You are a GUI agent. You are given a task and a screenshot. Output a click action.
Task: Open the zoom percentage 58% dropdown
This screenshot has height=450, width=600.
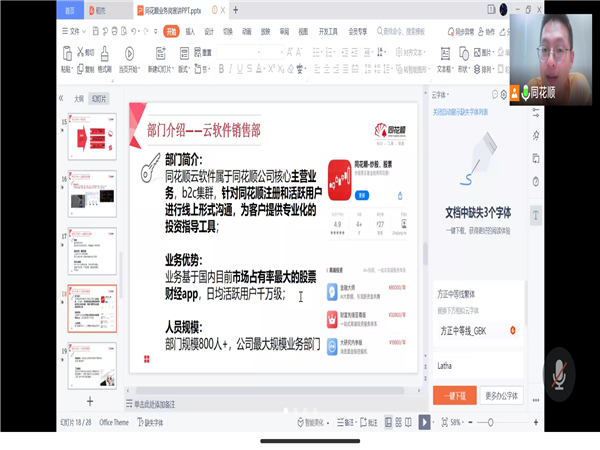click(x=458, y=422)
